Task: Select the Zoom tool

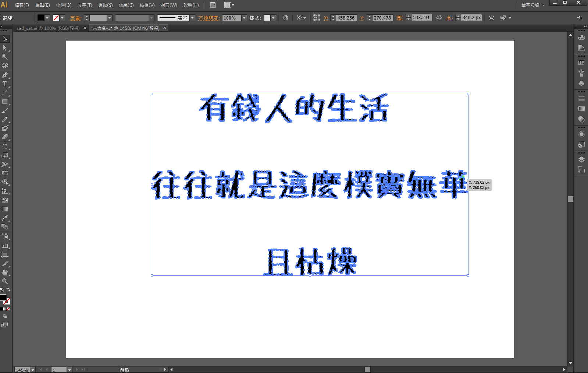Action: [5, 281]
